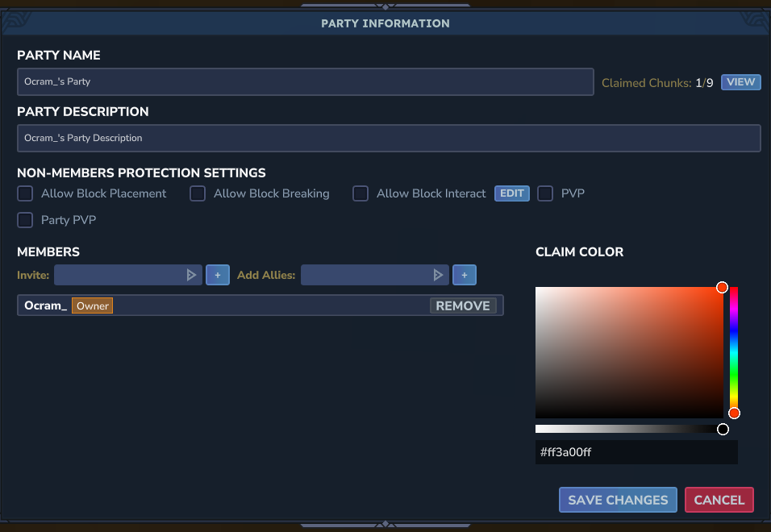Remove Ocram_ from members list
The height and width of the screenshot is (532, 771).
[463, 305]
